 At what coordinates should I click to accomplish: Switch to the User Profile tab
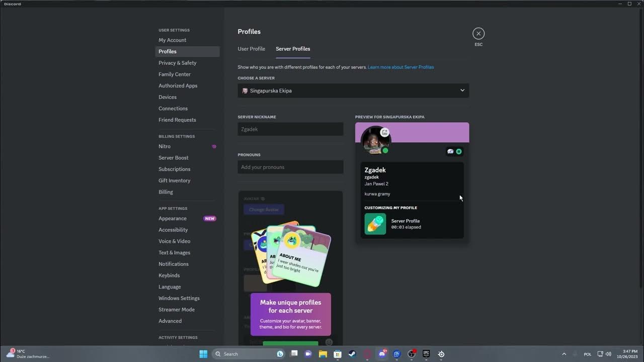(251, 49)
